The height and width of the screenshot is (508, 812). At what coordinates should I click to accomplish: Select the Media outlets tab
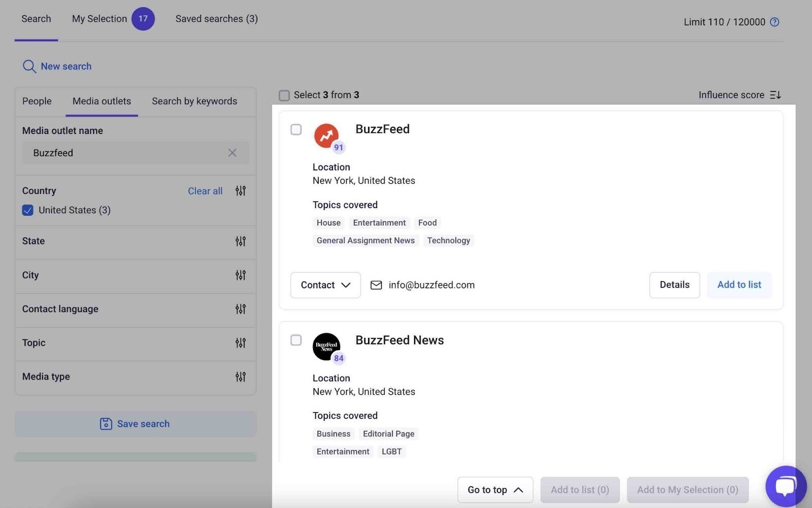pyautogui.click(x=101, y=101)
